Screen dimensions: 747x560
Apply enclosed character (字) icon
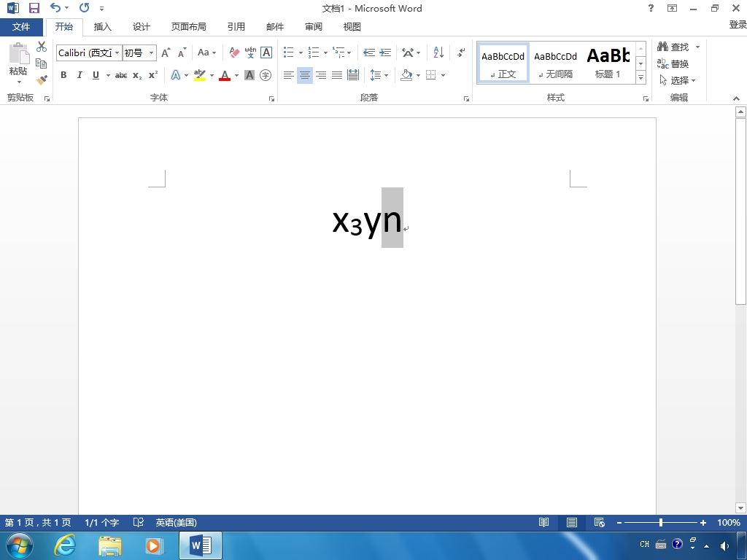tap(266, 75)
